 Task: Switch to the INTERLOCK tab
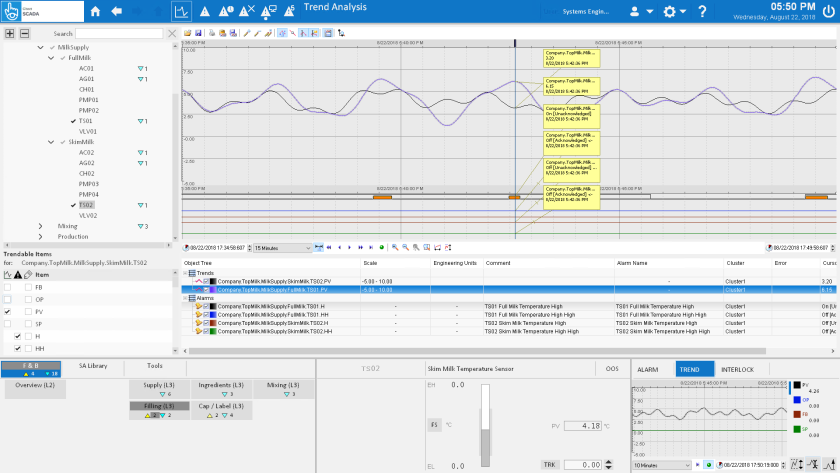click(738, 369)
